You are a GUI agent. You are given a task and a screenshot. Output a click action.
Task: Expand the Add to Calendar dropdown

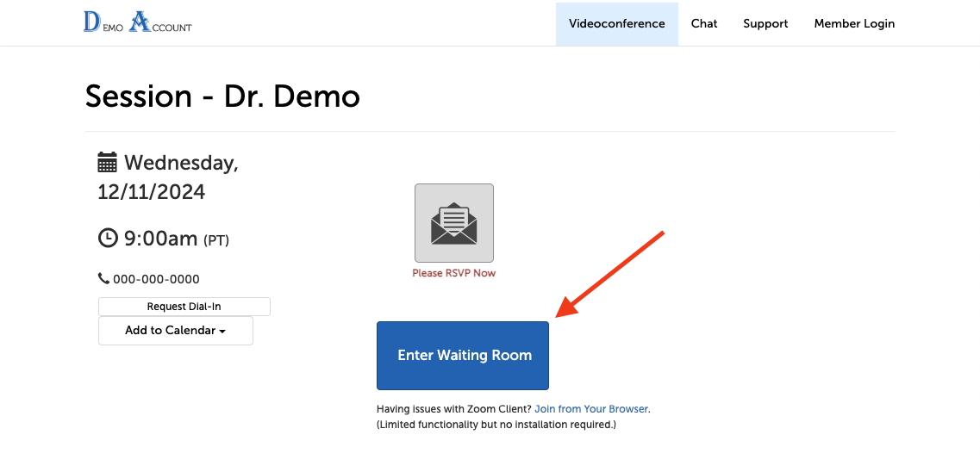pyautogui.click(x=176, y=331)
